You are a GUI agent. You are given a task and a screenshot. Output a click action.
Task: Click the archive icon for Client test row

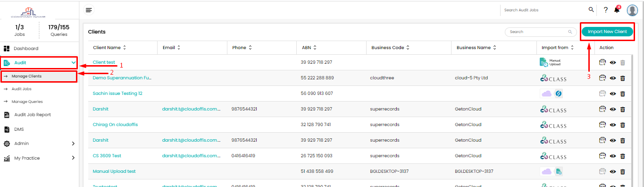(x=602, y=62)
